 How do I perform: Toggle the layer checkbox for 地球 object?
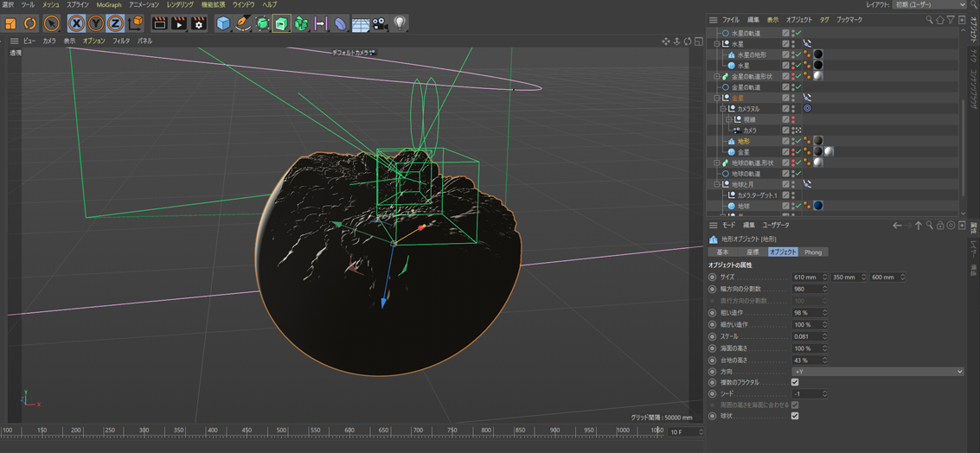785,206
